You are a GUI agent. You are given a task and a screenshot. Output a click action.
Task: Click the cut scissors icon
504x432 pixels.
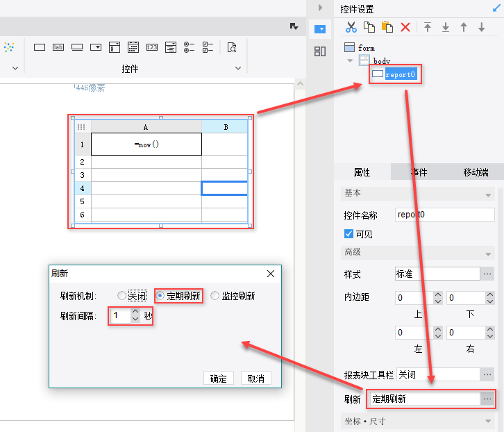pos(351,27)
